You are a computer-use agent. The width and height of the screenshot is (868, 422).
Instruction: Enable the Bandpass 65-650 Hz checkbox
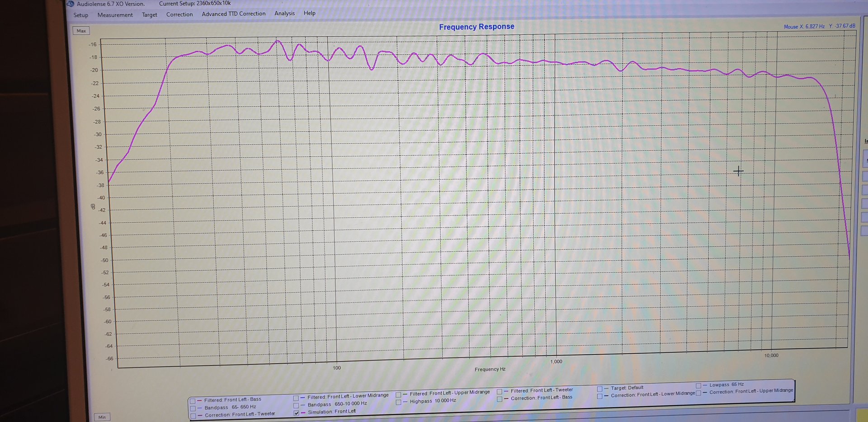pos(193,408)
